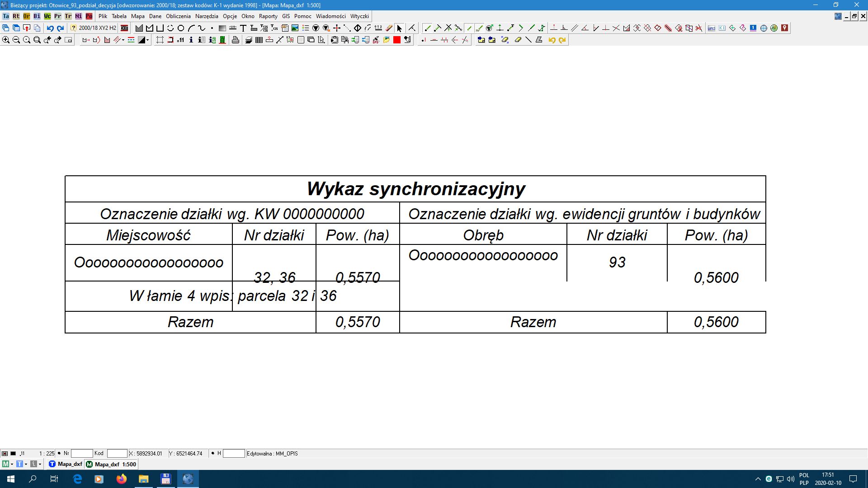Click the 2000/18 XY2 H2 coordinate system button
The height and width of the screenshot is (488, 868).
tap(94, 28)
